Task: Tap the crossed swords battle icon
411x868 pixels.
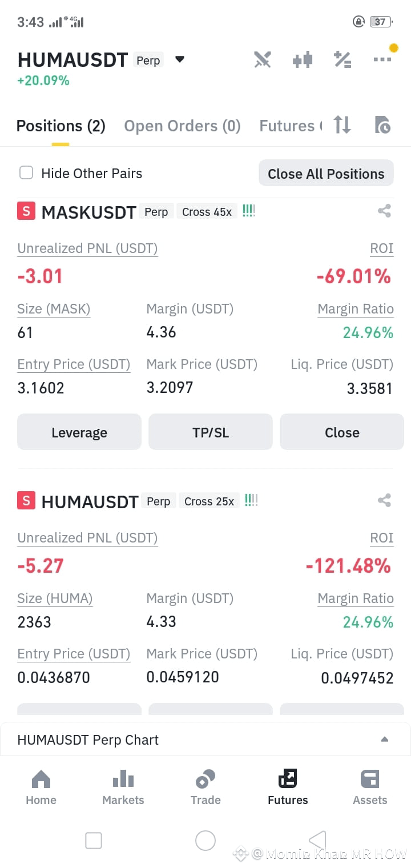Action: click(x=262, y=60)
